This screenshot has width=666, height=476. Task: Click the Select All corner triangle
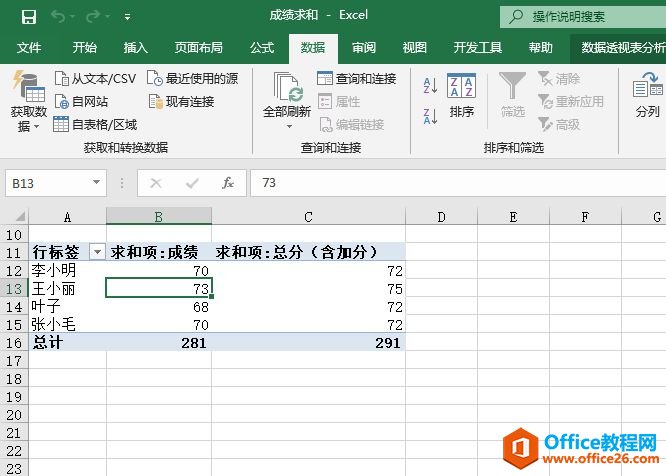pyautogui.click(x=20, y=217)
